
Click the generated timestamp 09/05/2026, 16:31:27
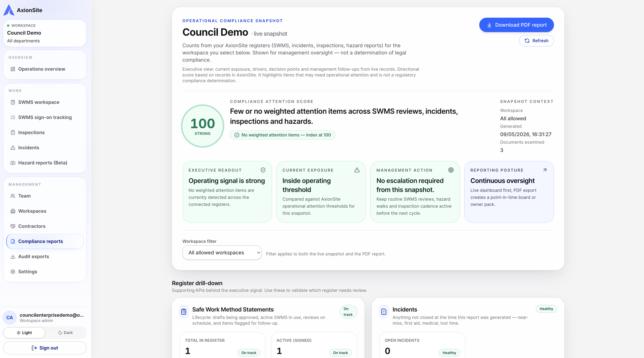pos(526,134)
